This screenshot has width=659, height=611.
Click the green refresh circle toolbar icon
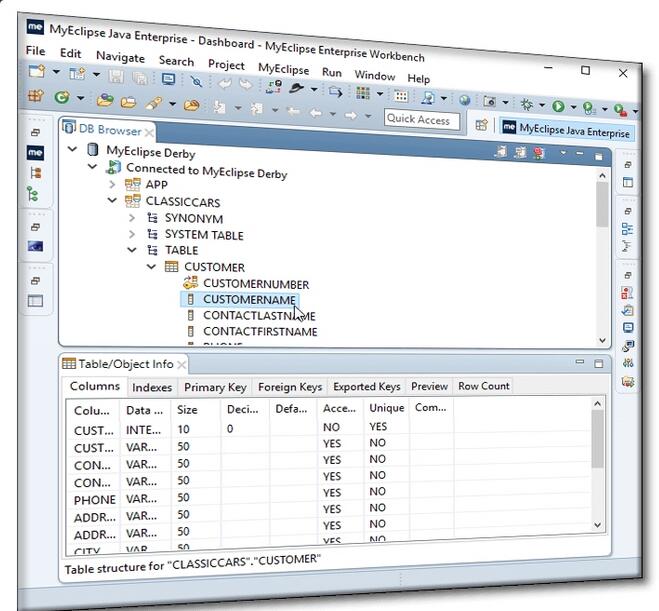point(62,97)
